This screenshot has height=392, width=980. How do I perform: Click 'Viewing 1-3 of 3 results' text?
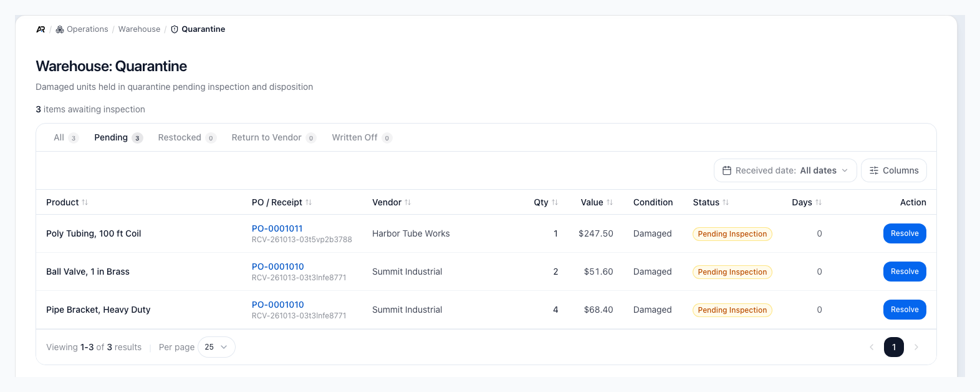coord(94,347)
